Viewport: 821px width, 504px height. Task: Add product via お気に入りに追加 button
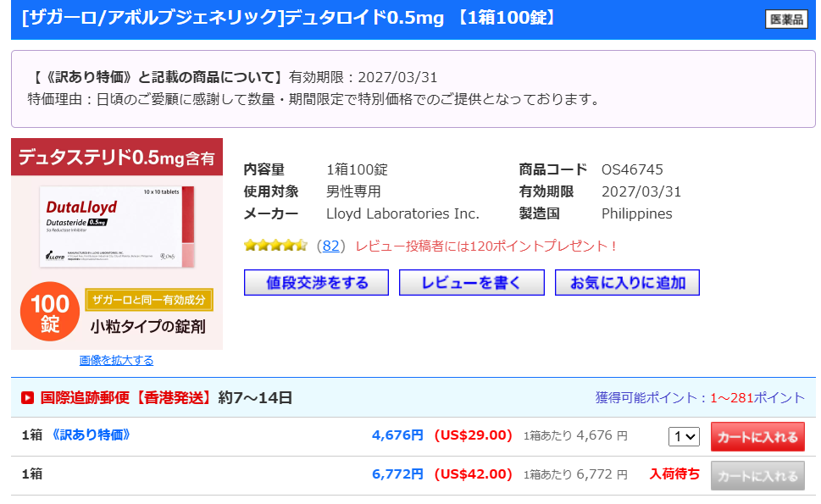pyautogui.click(x=627, y=283)
